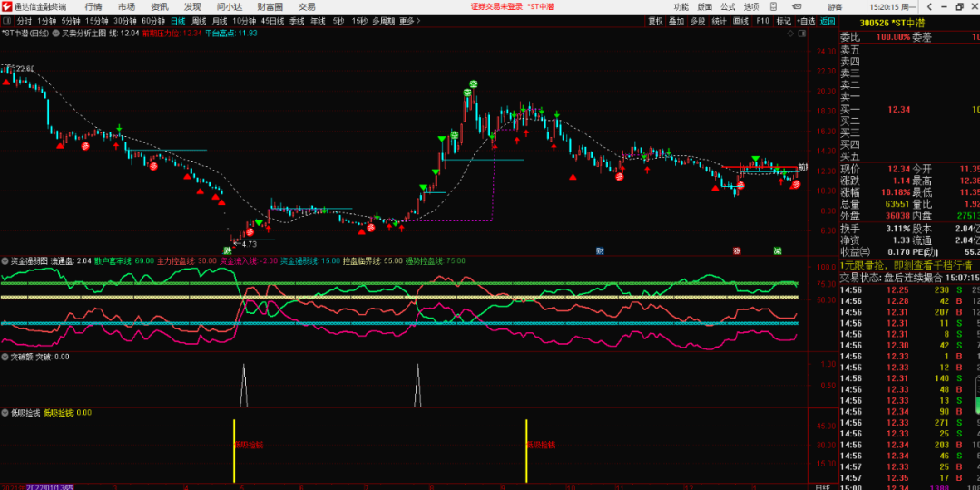The image size is (980, 490).
Task: Expand the 低吸捡钱 indicator dropdown
Action: tap(5, 412)
